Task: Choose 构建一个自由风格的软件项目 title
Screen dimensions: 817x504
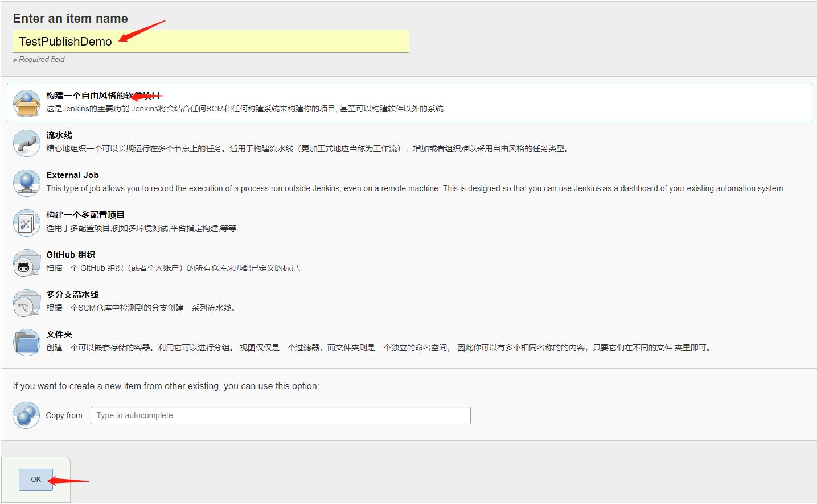Action: click(103, 96)
